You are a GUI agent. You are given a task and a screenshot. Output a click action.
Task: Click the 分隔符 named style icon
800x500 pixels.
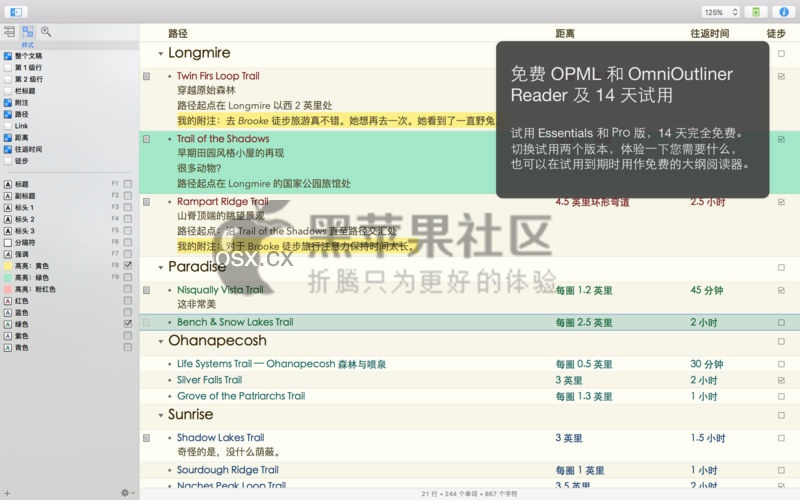(x=8, y=243)
